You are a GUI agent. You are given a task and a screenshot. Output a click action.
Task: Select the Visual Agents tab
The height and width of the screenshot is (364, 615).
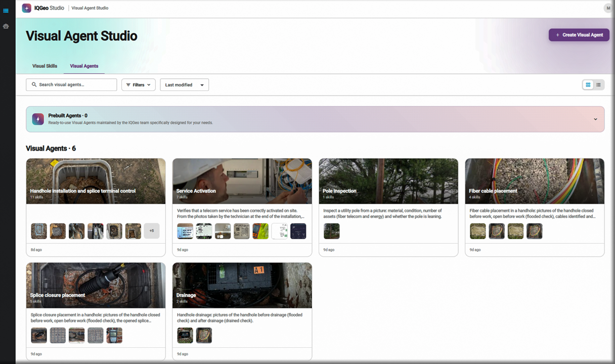tap(84, 66)
